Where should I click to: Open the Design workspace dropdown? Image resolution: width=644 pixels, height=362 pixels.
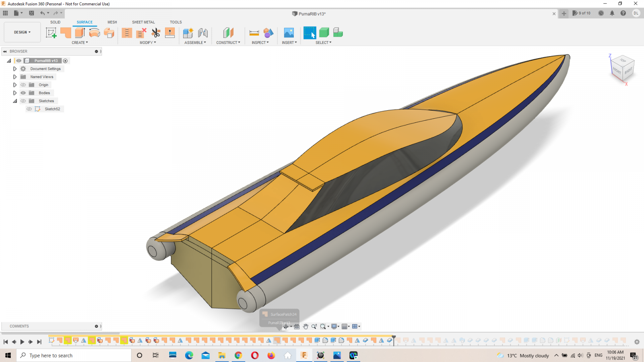(22, 32)
